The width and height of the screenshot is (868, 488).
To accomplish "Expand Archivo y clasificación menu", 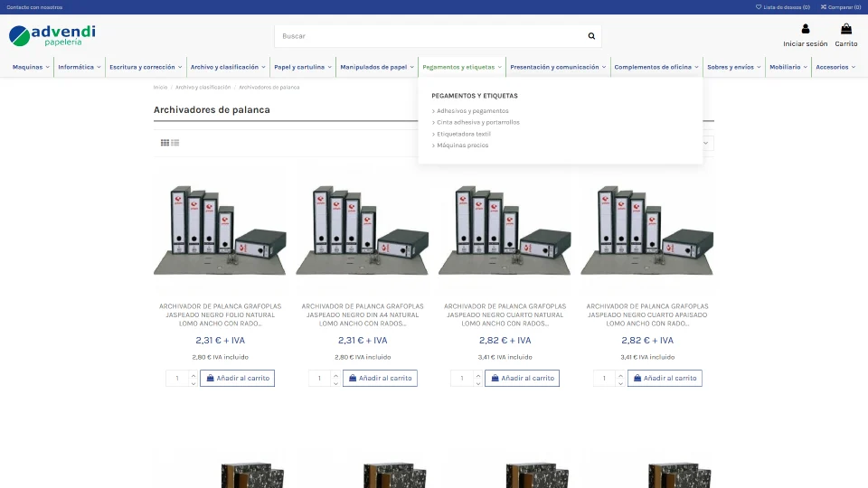I will click(228, 67).
